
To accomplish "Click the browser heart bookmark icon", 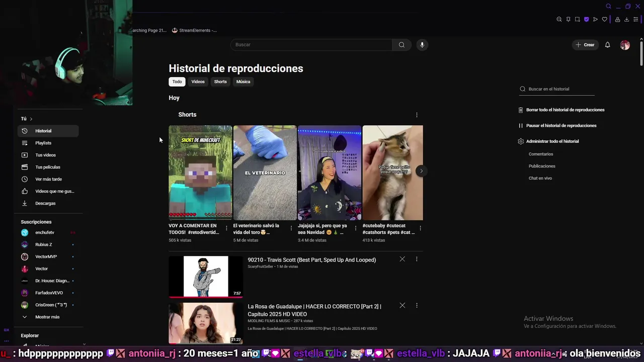I will (604, 20).
